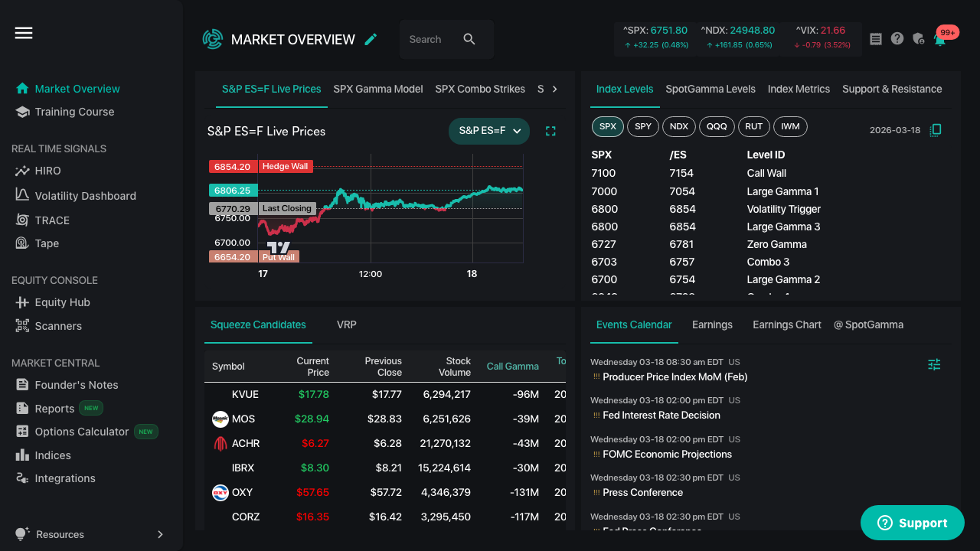Click the Support button
Viewport: 980px width, 551px height.
[912, 523]
